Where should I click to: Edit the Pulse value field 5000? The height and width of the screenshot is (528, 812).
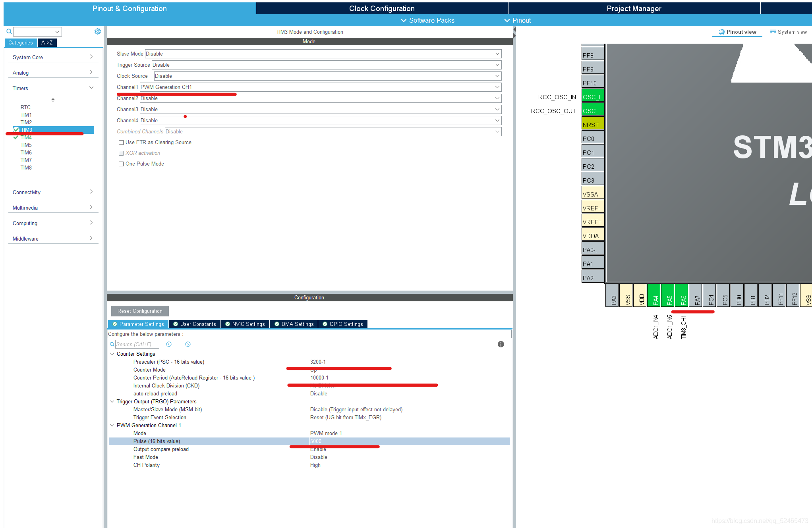[x=409, y=441]
